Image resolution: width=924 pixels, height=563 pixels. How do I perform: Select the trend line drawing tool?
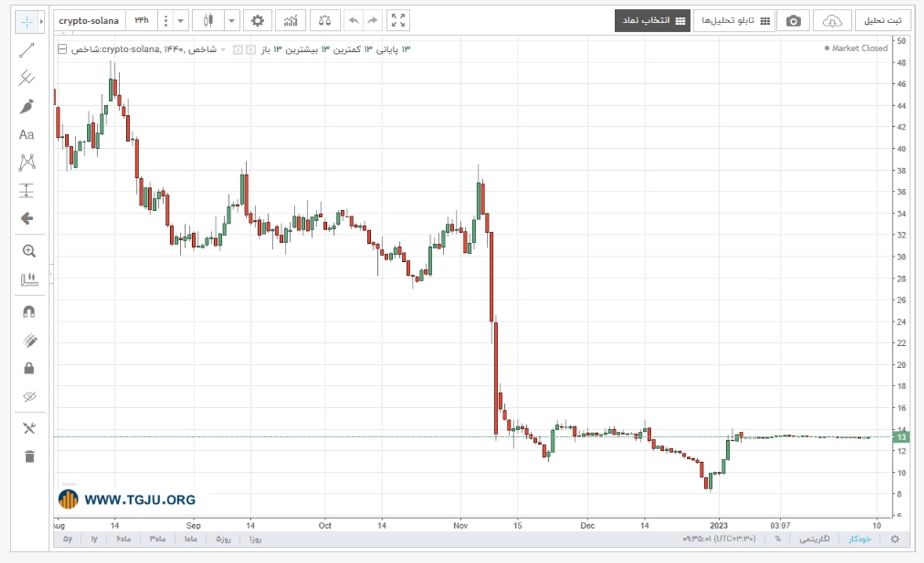click(26, 50)
